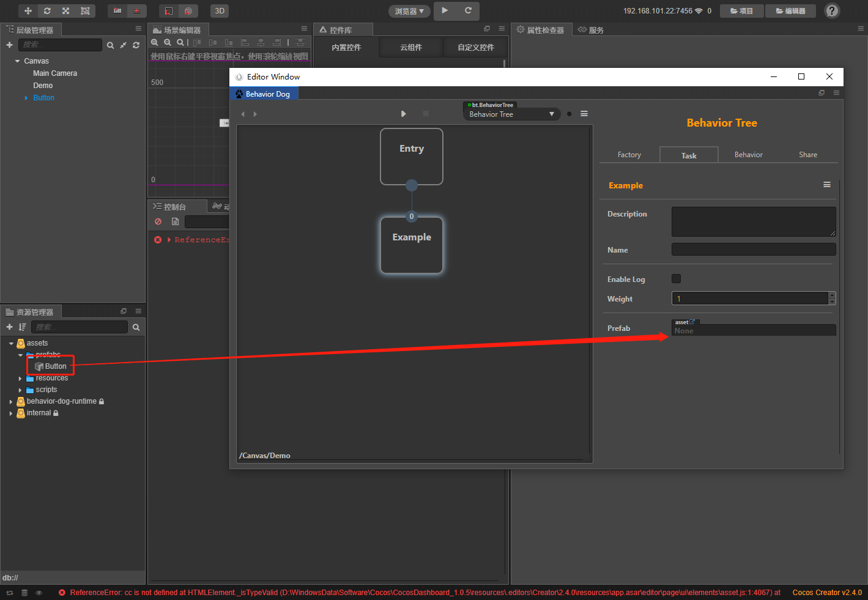Select the move transform tool

[x=28, y=11]
